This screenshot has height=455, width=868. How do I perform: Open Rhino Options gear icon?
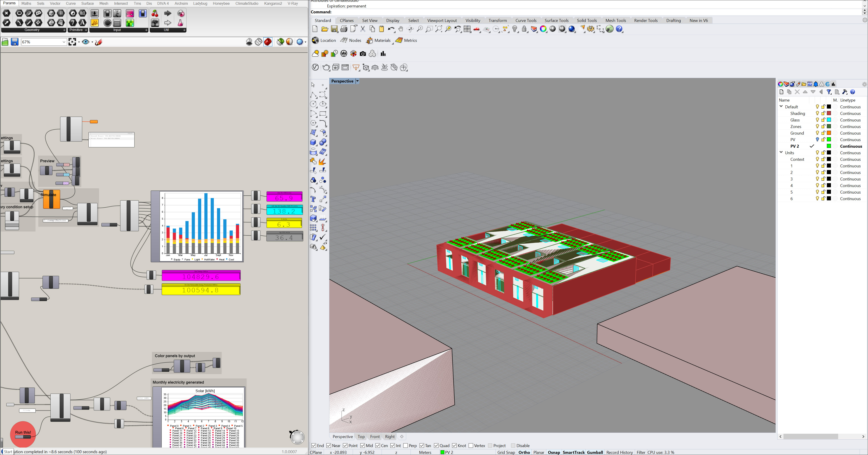[x=590, y=29]
